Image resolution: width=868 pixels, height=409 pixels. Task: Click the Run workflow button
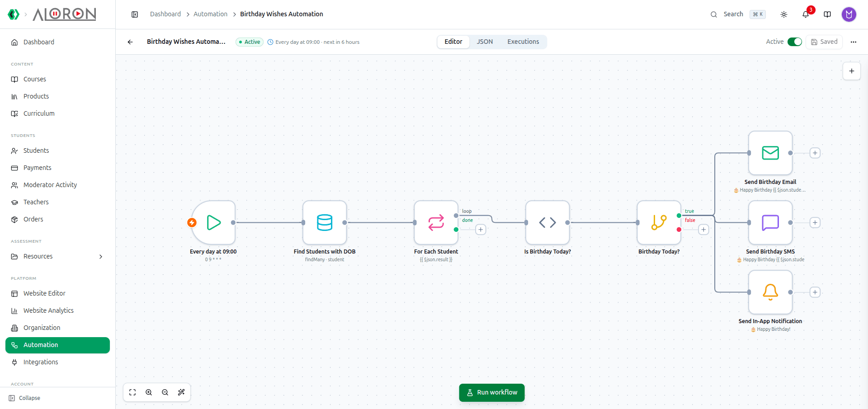tap(492, 392)
